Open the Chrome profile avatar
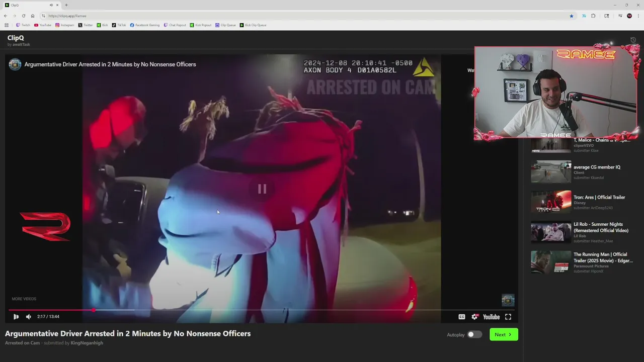Screen dimensions: 644x362 coord(629,16)
